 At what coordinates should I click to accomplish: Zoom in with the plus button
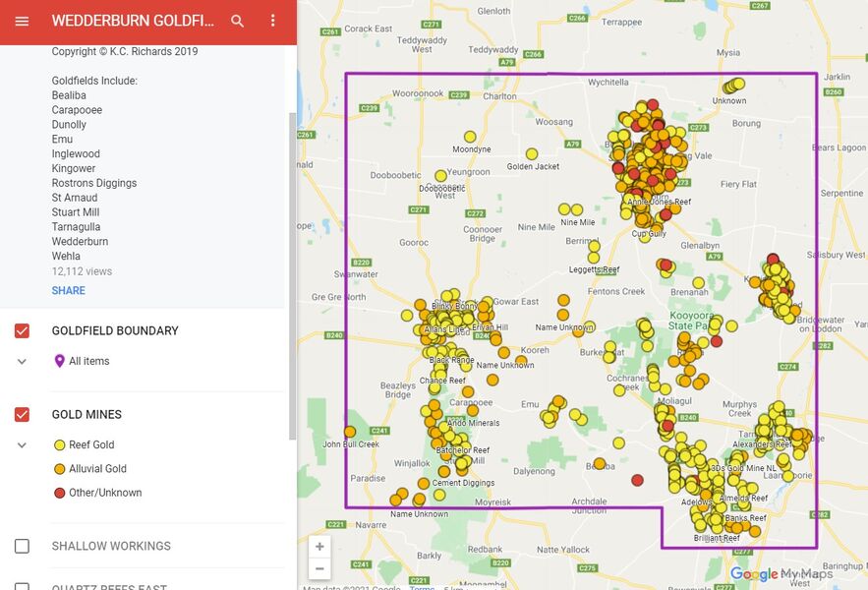pyautogui.click(x=319, y=547)
